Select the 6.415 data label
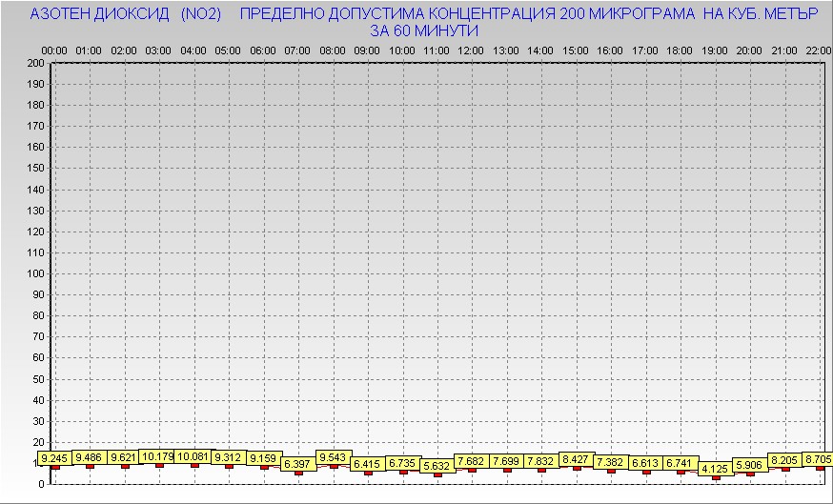833x504 pixels. pos(368,464)
